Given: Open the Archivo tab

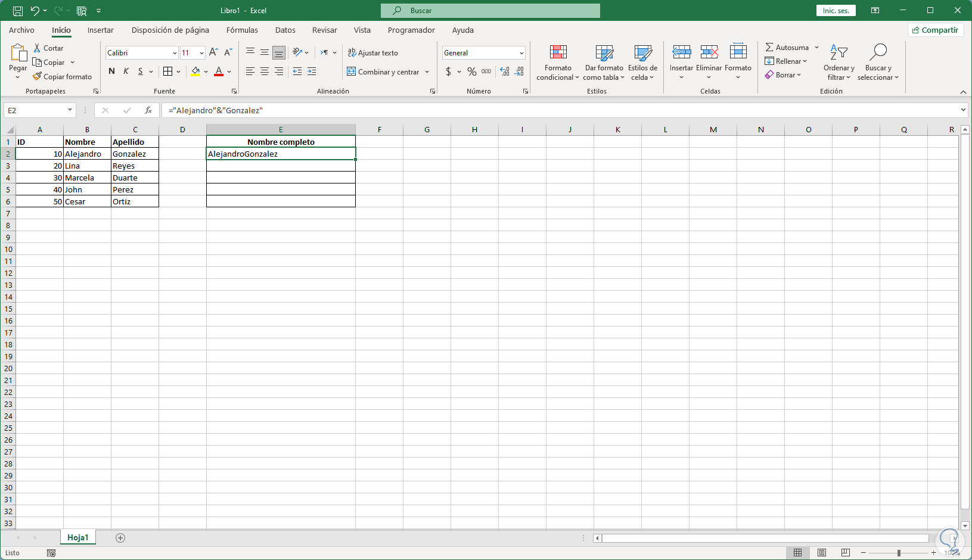Looking at the screenshot, I should [21, 30].
